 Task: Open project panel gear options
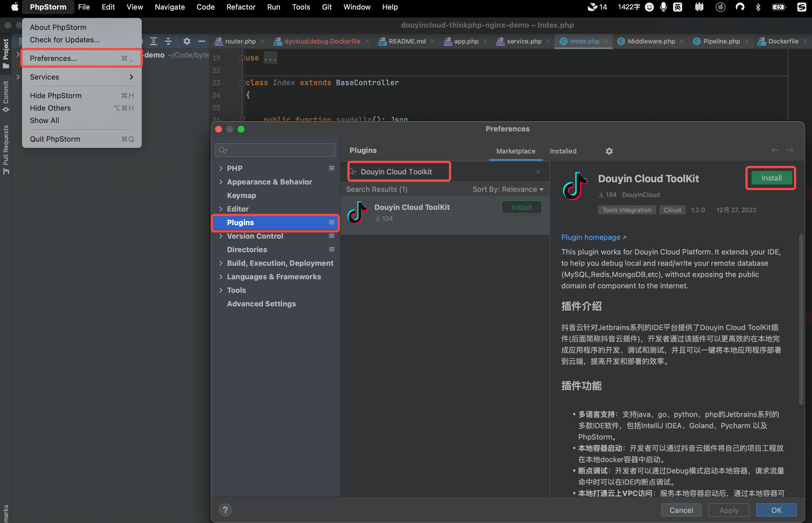click(x=187, y=41)
